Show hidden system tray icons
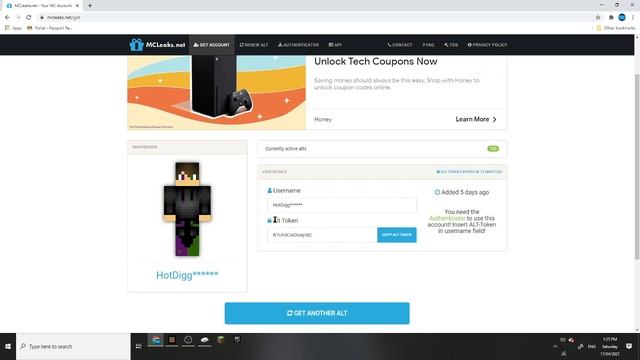 pyautogui.click(x=555, y=346)
